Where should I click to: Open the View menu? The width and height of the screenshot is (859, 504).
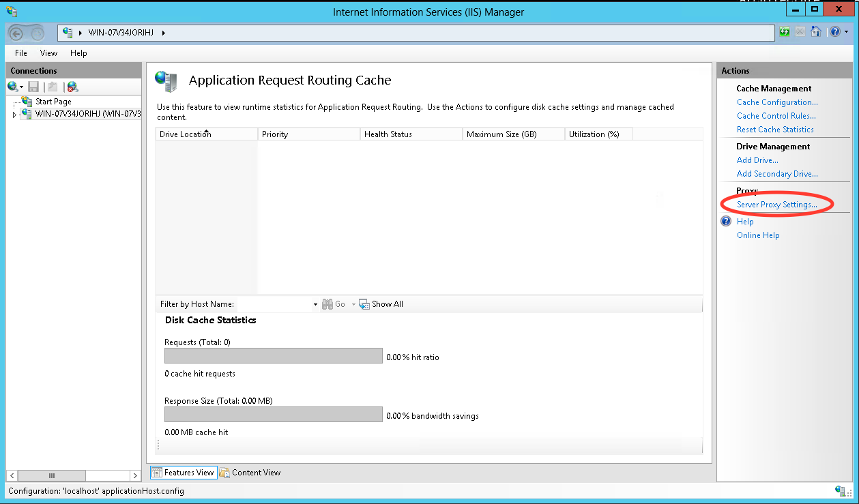tap(48, 53)
